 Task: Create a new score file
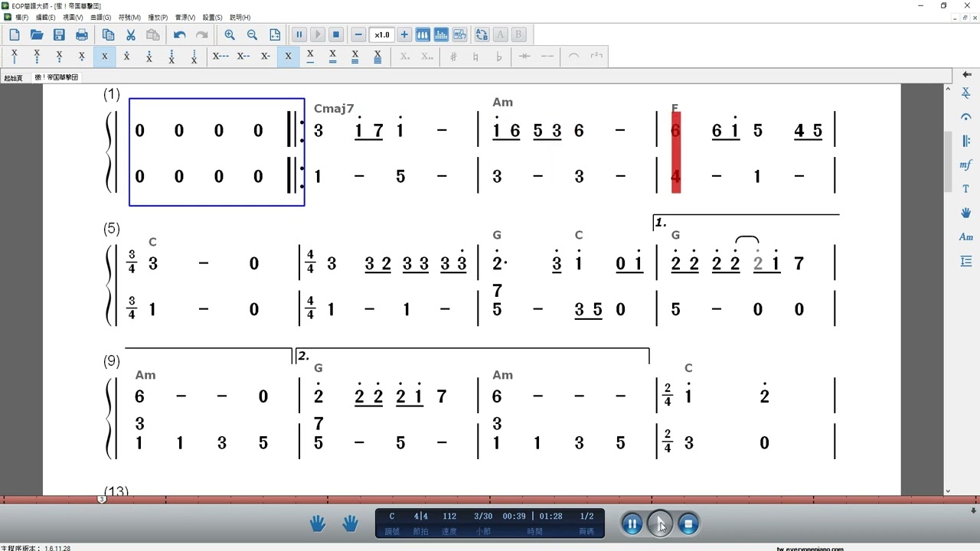click(x=15, y=34)
